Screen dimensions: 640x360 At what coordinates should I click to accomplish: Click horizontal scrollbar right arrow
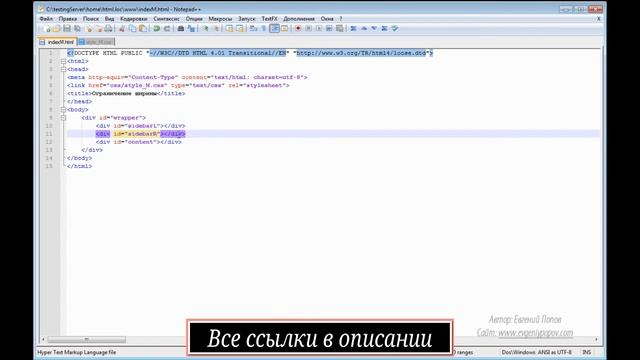[x=596, y=340]
